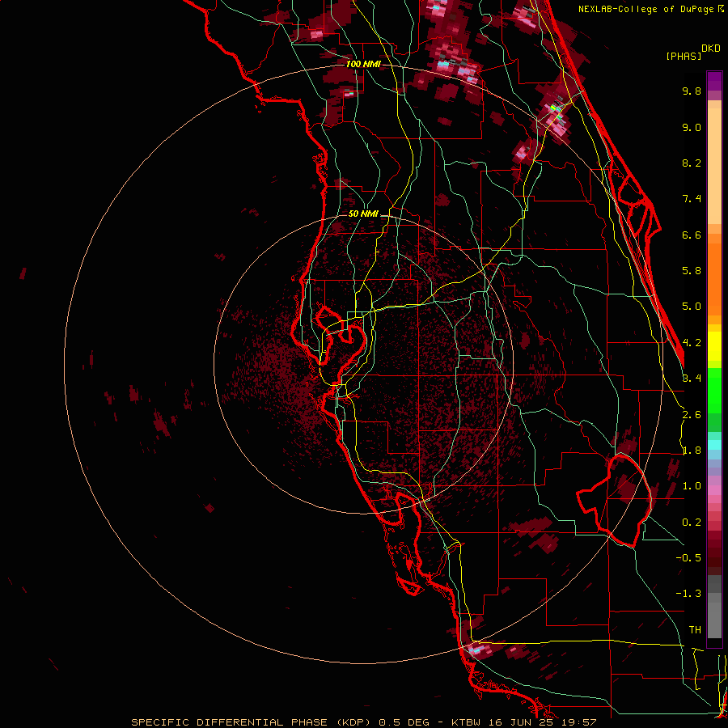
Task: Pick the pink band on the color bar
Action: click(714, 490)
